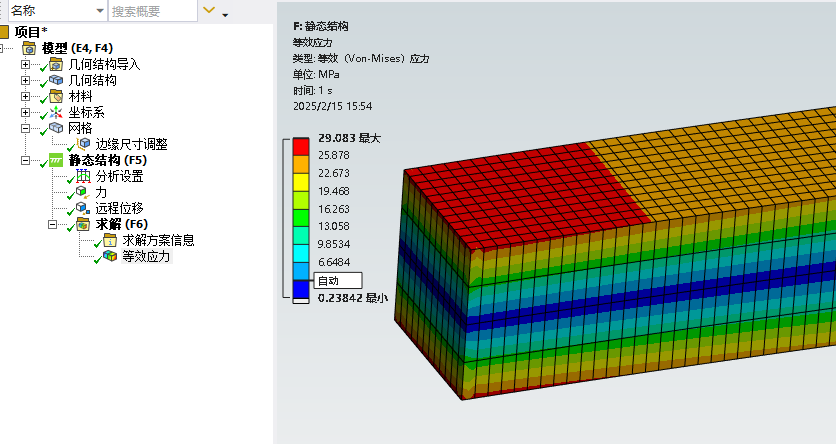This screenshot has height=444, width=836.
Task: Click legend maximum value 29.083 最大
Action: 349,138
